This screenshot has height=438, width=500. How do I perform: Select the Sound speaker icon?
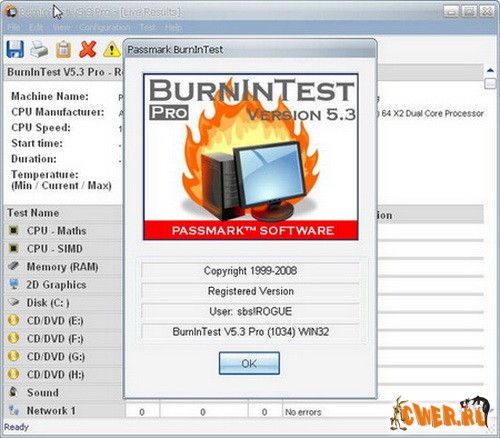point(13,392)
